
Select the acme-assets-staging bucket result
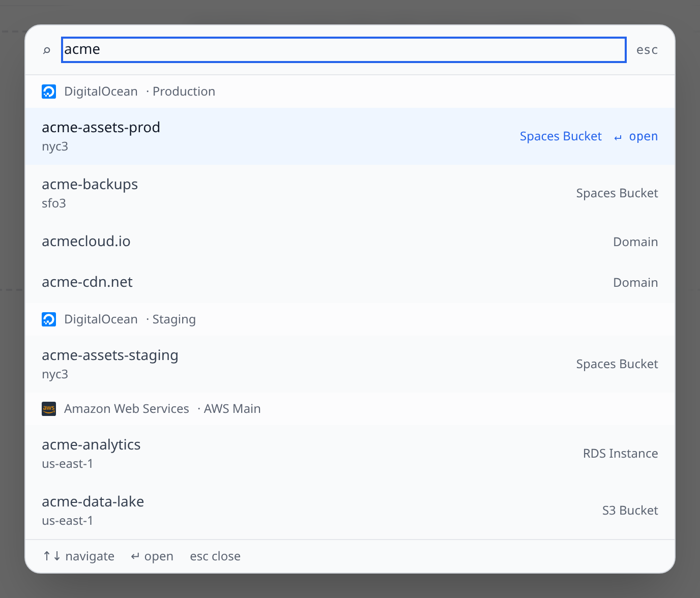350,364
